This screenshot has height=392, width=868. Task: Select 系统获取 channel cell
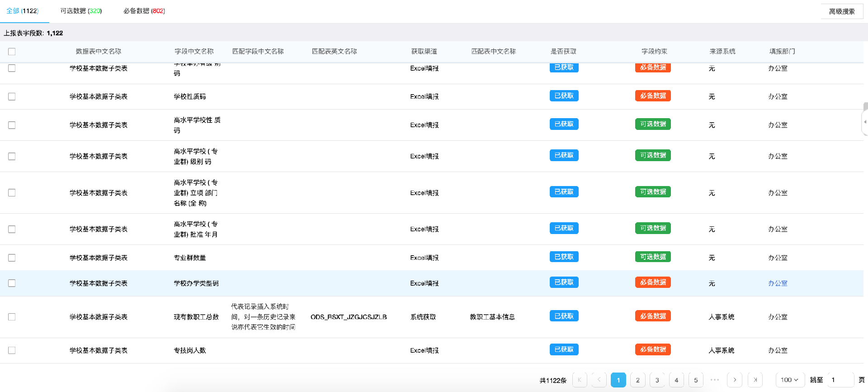click(x=423, y=317)
